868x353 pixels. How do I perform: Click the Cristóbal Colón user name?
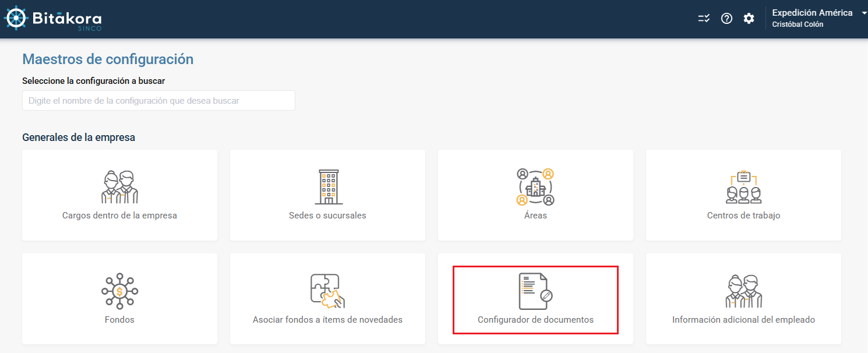(798, 24)
